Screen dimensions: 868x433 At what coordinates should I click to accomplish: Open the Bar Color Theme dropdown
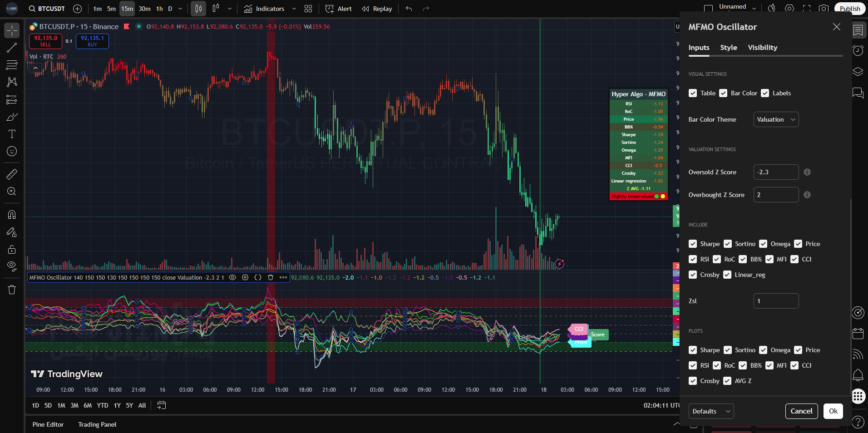pyautogui.click(x=776, y=119)
